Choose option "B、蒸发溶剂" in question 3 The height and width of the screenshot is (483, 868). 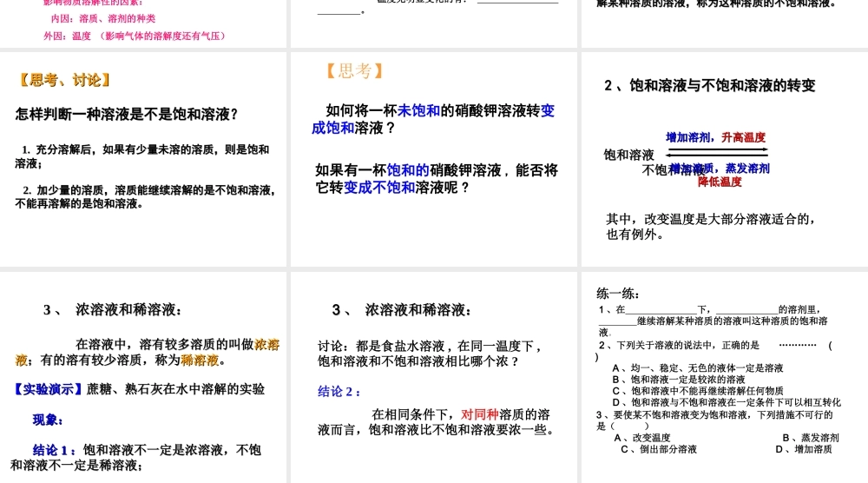(811, 438)
